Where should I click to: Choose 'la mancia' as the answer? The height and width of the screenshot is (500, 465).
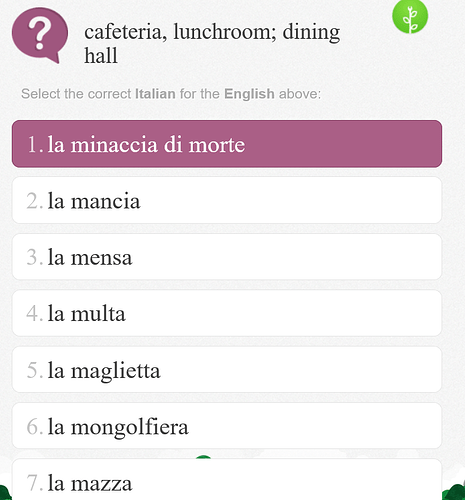[x=227, y=200]
